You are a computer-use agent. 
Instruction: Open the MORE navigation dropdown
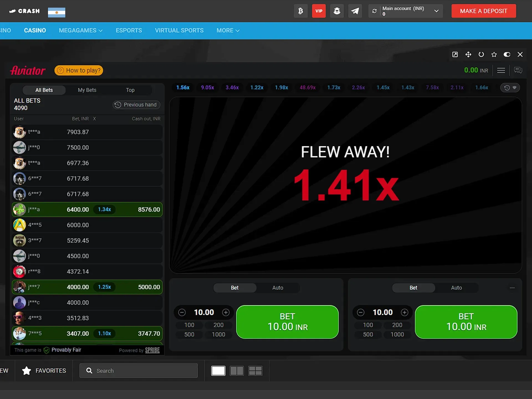click(x=227, y=30)
